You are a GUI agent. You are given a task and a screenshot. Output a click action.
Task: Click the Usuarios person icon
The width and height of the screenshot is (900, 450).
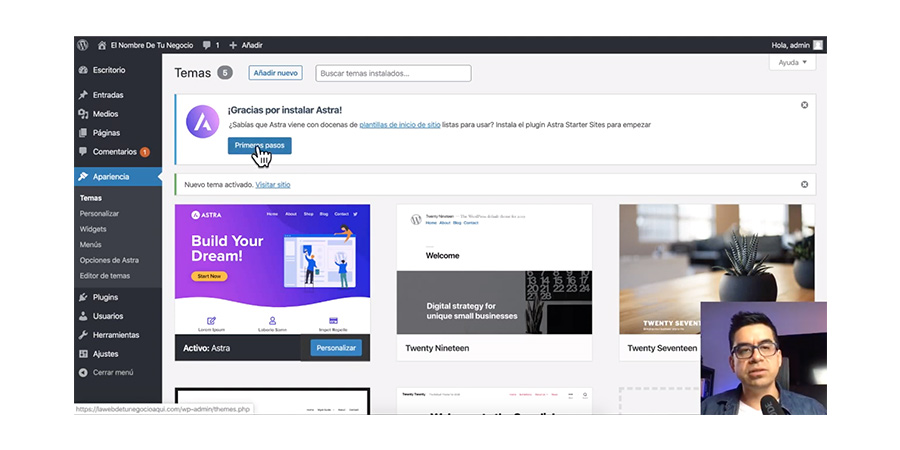(x=83, y=316)
